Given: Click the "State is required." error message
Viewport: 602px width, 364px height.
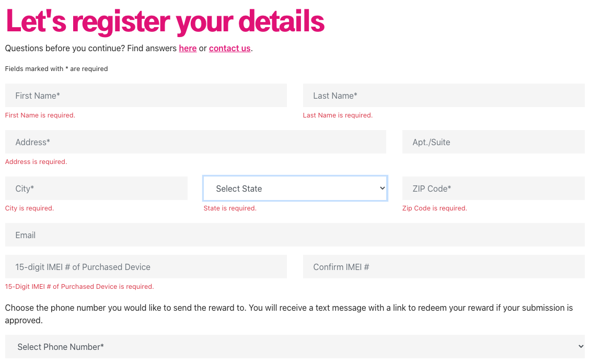Looking at the screenshot, I should click(230, 208).
